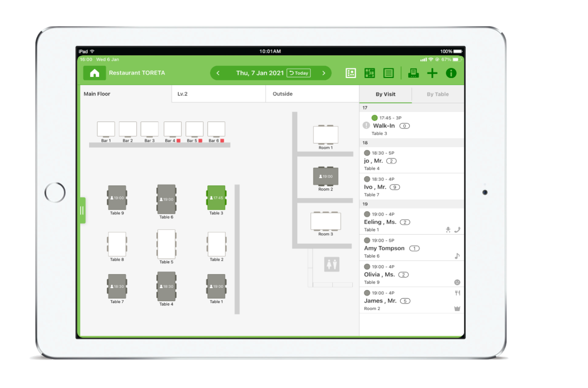This screenshot has width=588, height=388.
Task: Advance to next day using right chevron
Action: [x=323, y=73]
